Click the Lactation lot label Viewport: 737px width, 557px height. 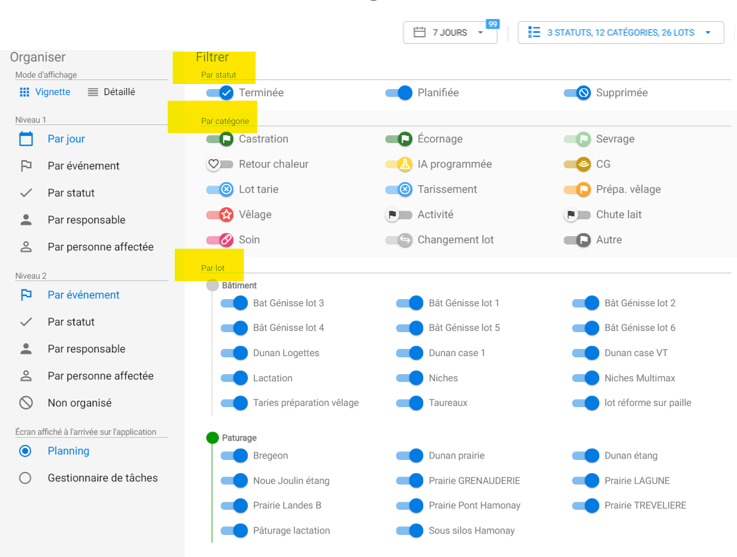pyautogui.click(x=273, y=378)
